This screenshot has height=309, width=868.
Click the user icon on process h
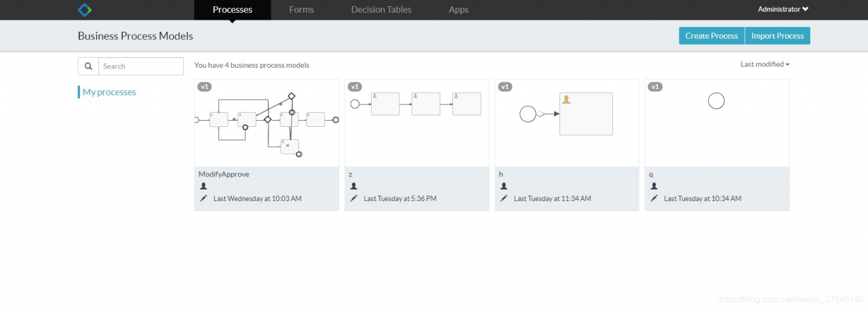click(504, 186)
